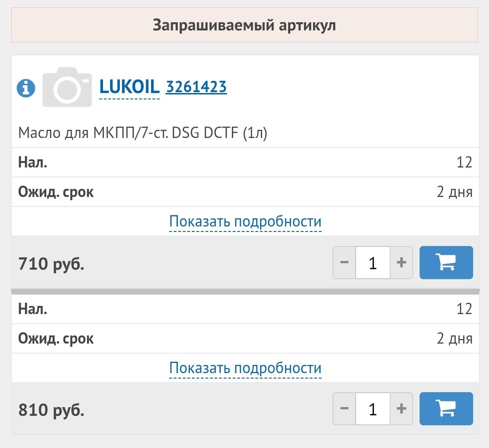Image resolution: width=489 pixels, height=448 pixels.
Task: Decrease quantity for the 710 руб. offer
Action: point(344,262)
